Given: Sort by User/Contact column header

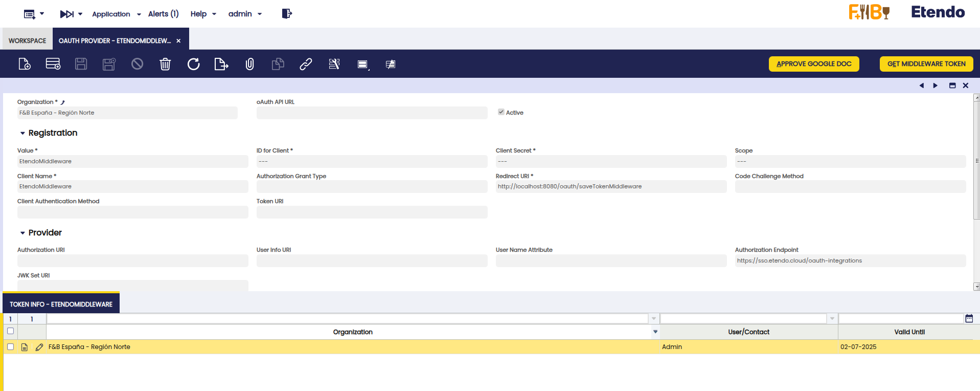Looking at the screenshot, I should pyautogui.click(x=748, y=332).
